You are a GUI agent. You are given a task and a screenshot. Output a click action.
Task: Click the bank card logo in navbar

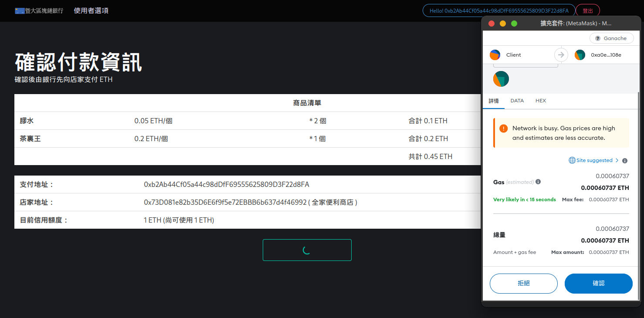click(20, 10)
